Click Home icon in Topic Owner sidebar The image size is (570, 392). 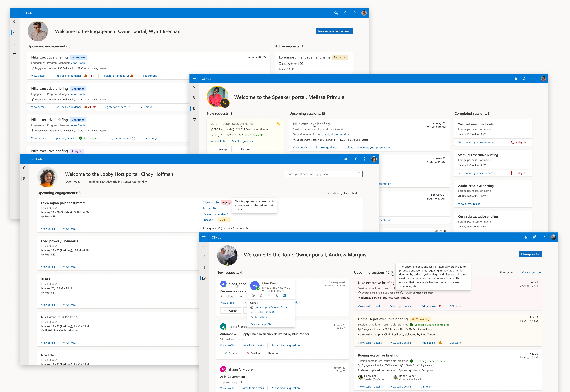[x=204, y=246]
